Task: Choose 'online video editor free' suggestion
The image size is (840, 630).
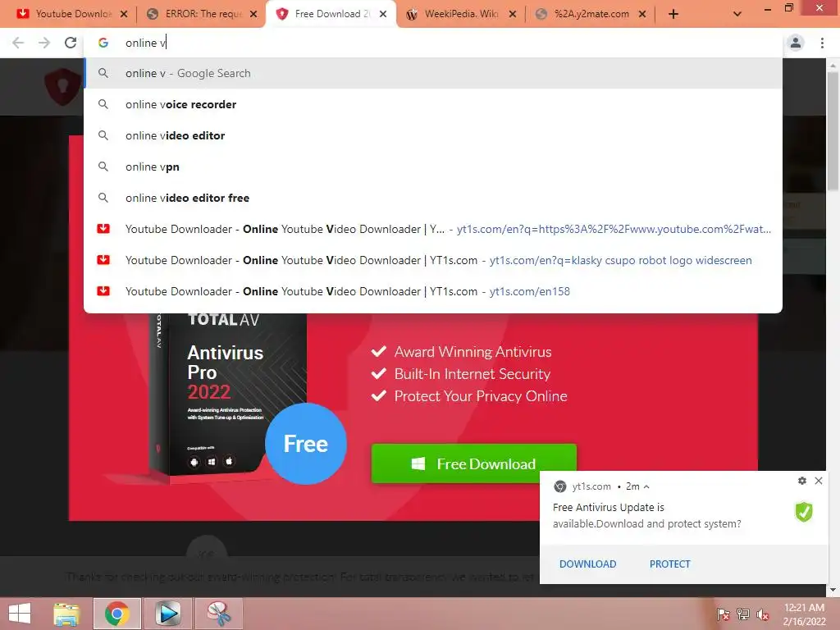Action: 433,198
